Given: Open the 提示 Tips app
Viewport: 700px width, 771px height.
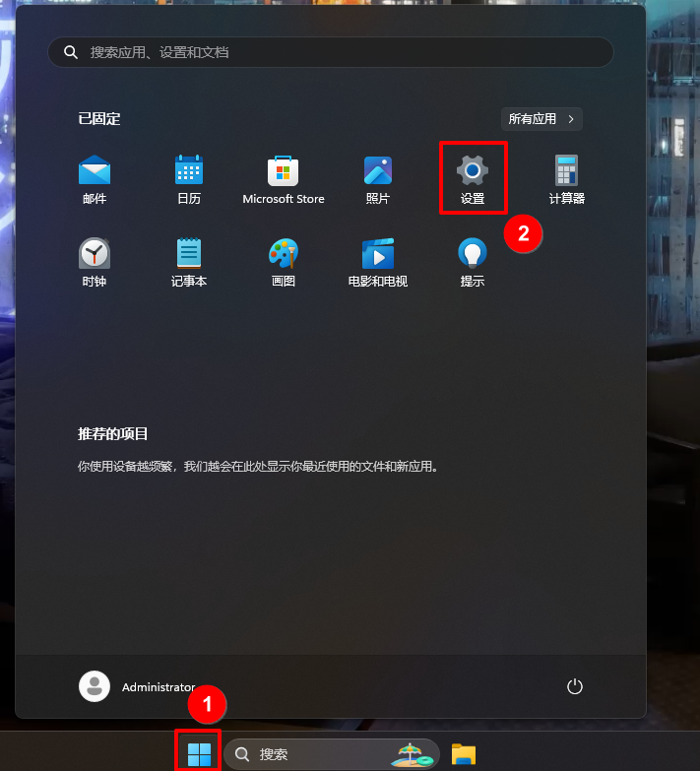Looking at the screenshot, I should [x=473, y=262].
